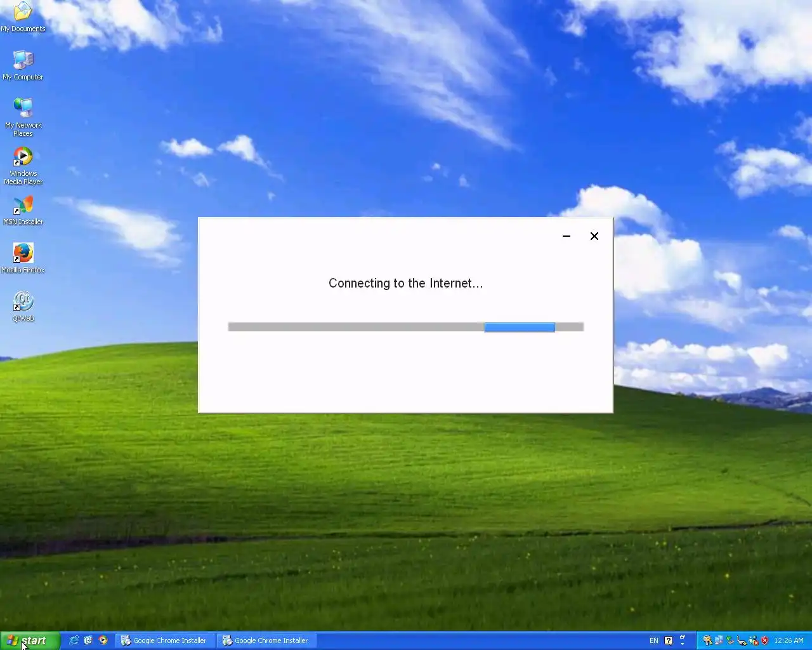Open network connection tray icon
The height and width of the screenshot is (650, 812).
point(719,640)
